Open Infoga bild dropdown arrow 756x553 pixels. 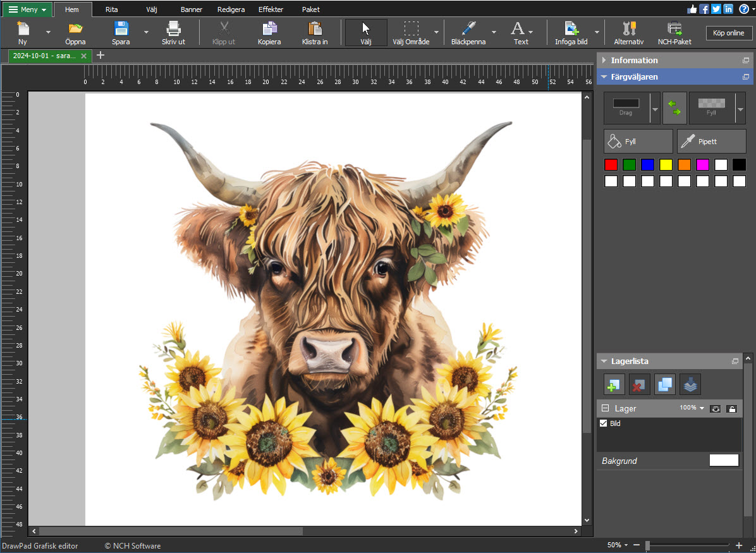597,32
